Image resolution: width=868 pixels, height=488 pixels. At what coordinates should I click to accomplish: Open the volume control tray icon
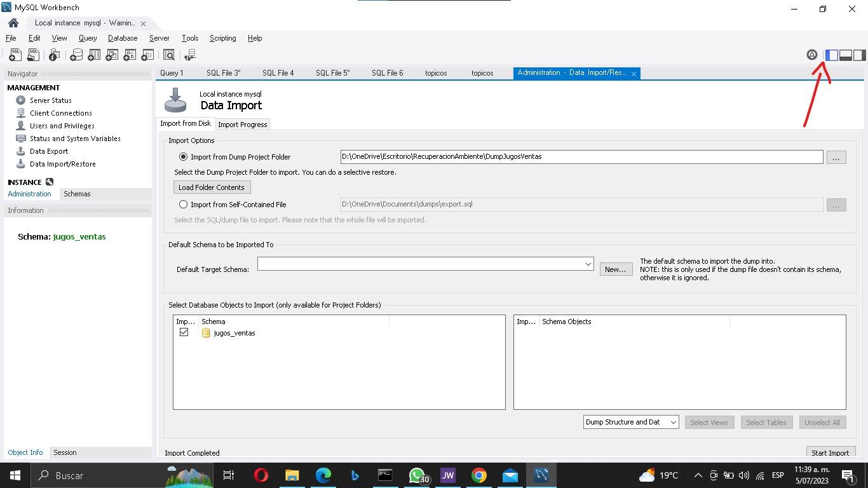(x=744, y=475)
